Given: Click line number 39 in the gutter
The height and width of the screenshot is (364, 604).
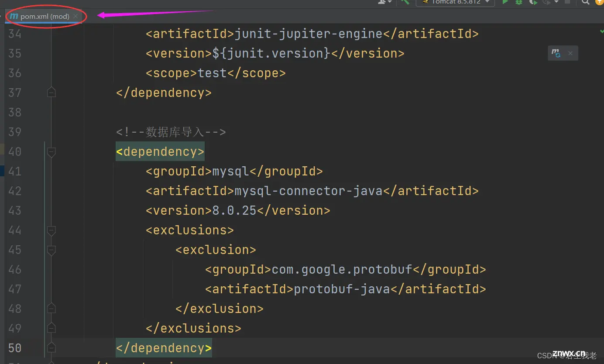Looking at the screenshot, I should (15, 132).
